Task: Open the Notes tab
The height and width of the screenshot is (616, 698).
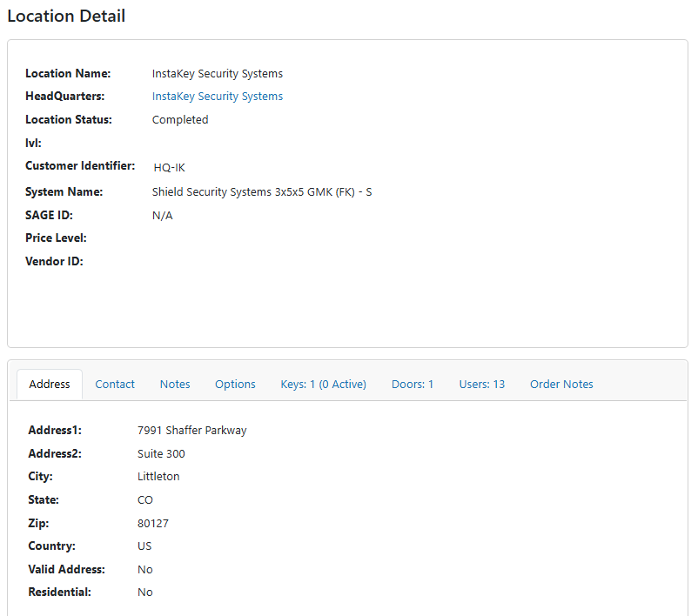Action: coord(175,384)
